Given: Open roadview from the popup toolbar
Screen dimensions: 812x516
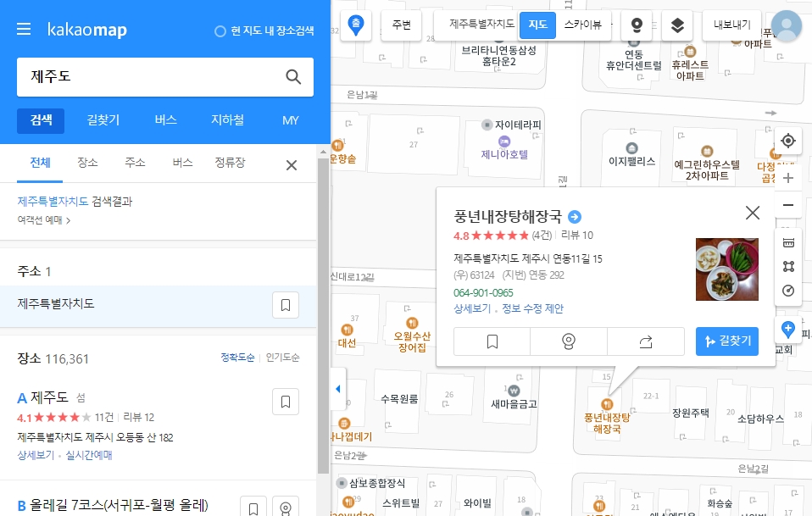Looking at the screenshot, I should [569, 341].
